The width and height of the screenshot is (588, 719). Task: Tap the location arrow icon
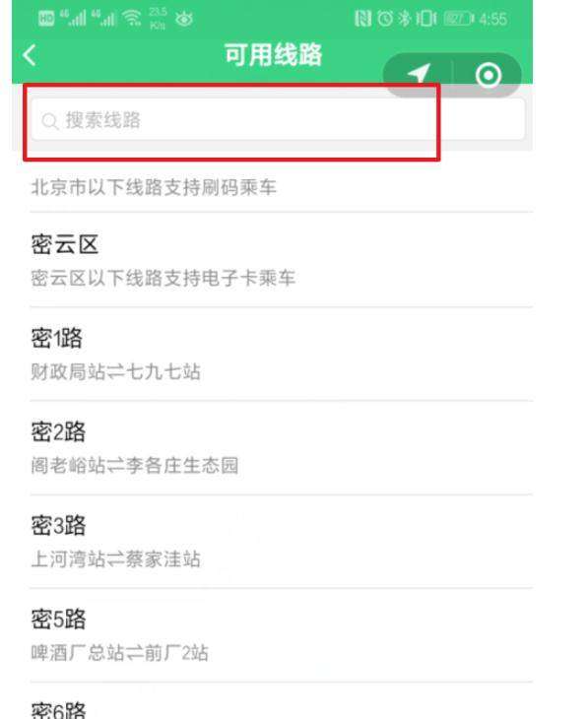tap(419, 74)
